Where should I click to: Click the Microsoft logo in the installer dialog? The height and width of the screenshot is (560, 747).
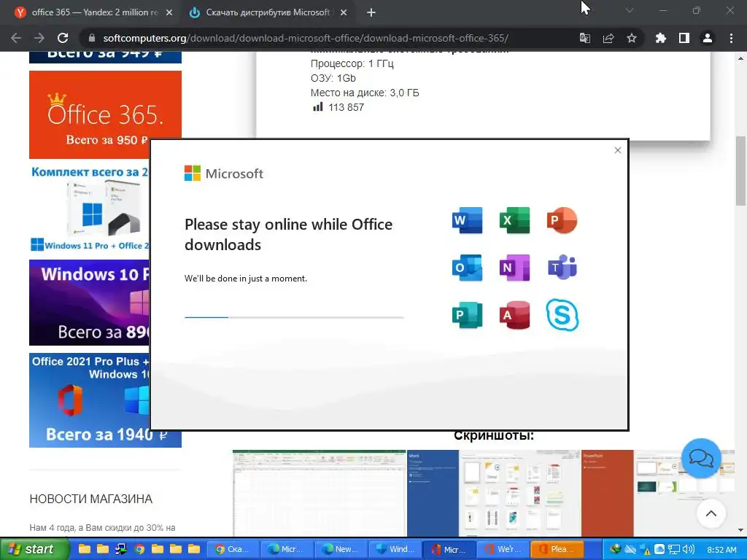point(223,174)
